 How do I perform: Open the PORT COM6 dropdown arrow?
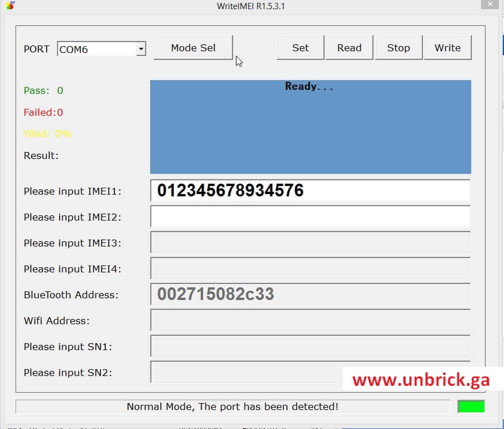[x=141, y=49]
